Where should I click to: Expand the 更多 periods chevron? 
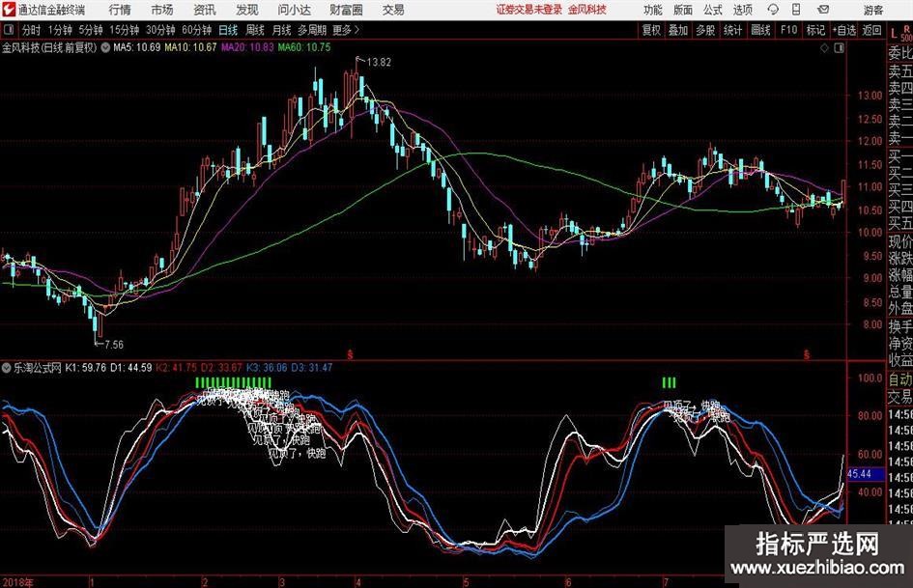click(x=357, y=30)
